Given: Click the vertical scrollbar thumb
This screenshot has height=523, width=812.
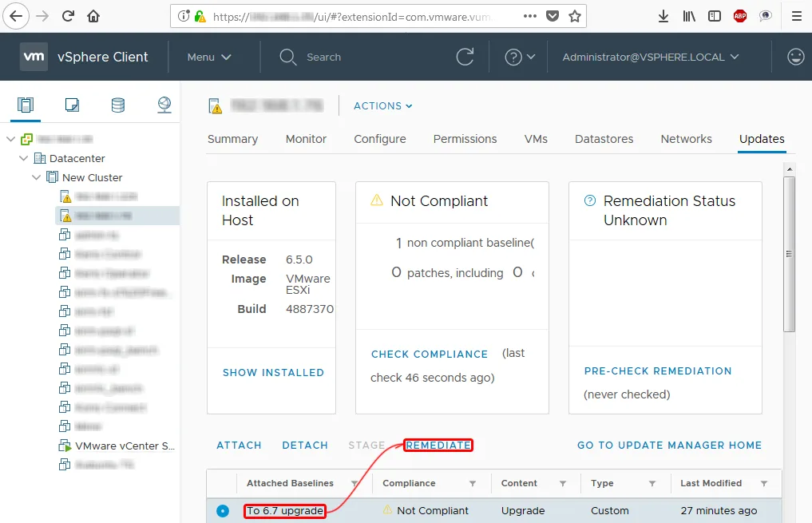Looking at the screenshot, I should [789, 254].
